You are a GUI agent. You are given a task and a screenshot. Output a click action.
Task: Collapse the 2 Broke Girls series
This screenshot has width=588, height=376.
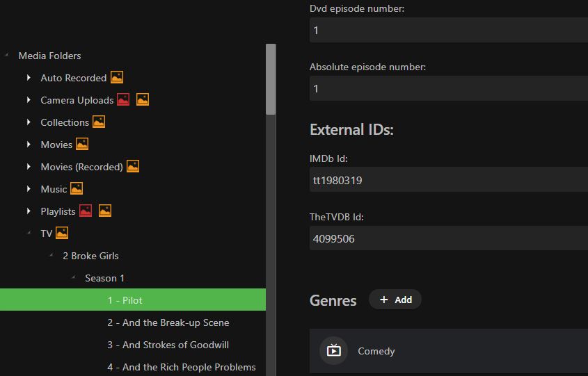coord(51,256)
